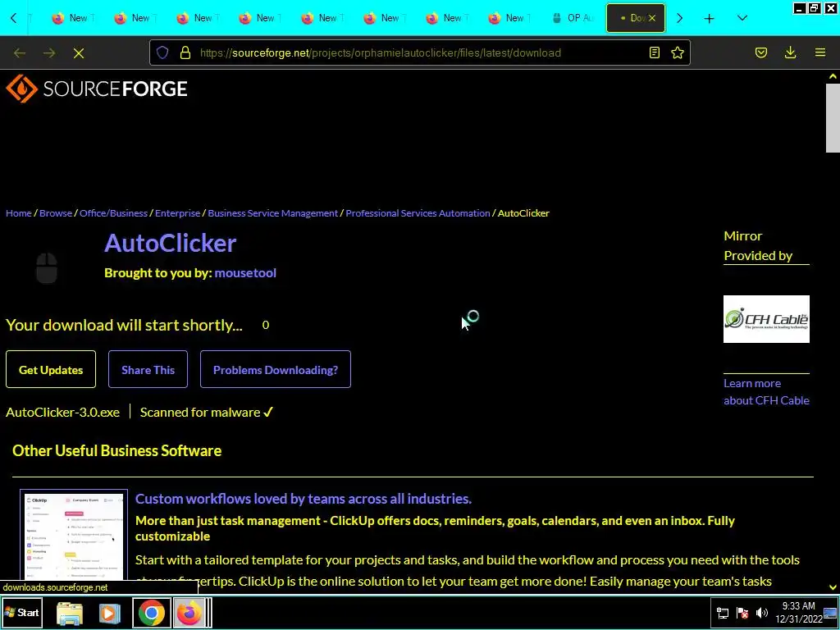Go back using the browser back arrow
This screenshot has width=840, height=630.
(x=20, y=53)
